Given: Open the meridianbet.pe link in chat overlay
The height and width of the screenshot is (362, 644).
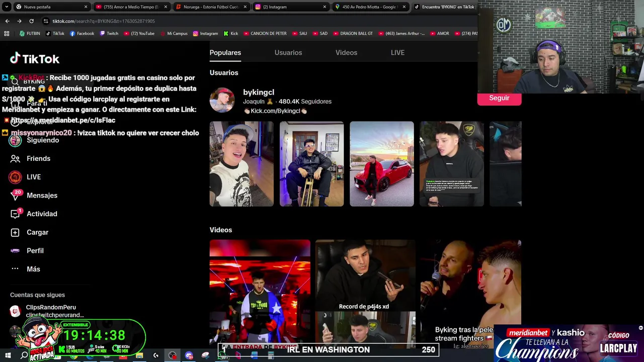Looking at the screenshot, I should point(63,121).
